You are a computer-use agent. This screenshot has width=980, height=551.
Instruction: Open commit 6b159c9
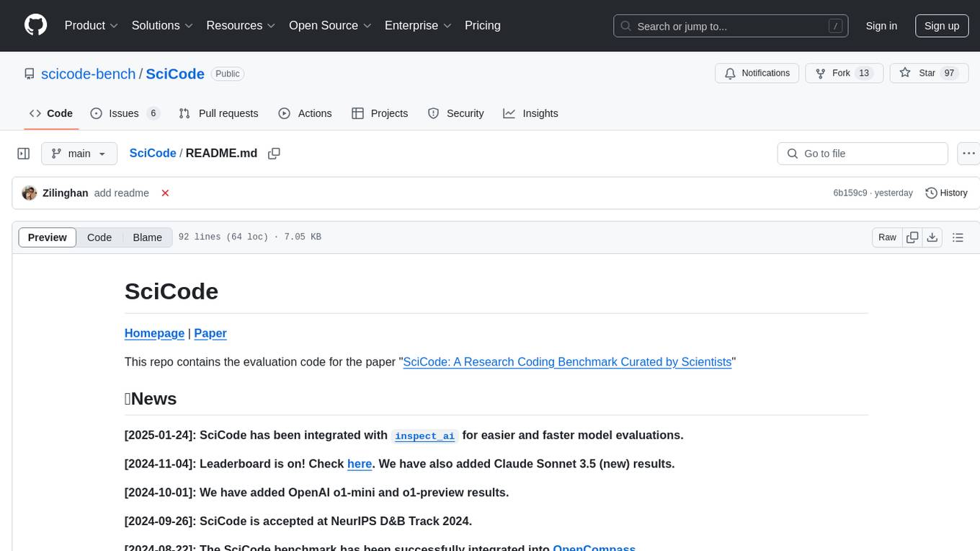click(x=850, y=193)
